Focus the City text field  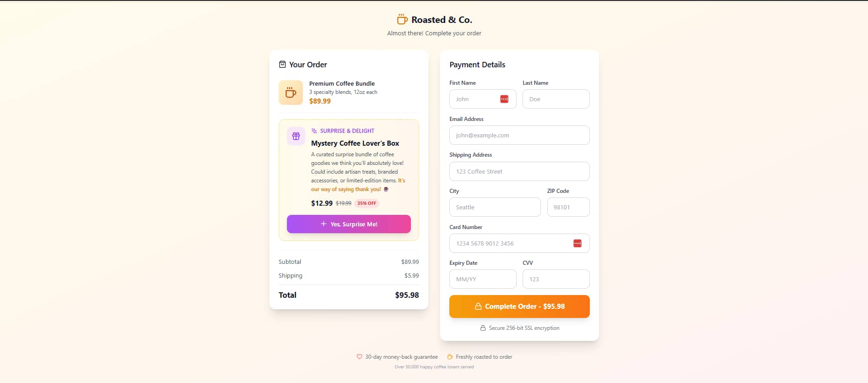495,207
